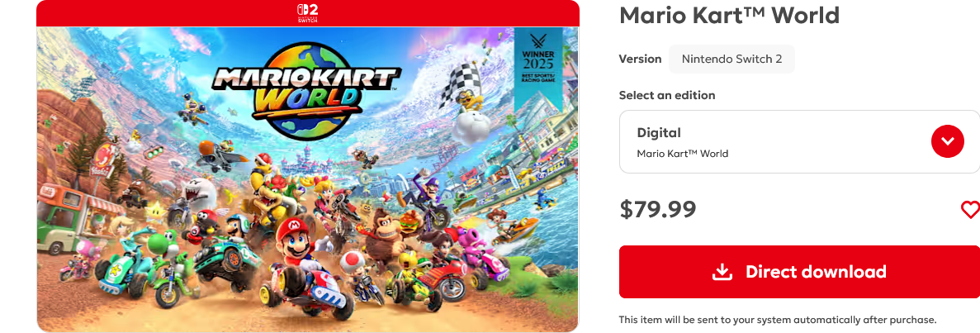Viewport: 980px width, 333px height.
Task: Add game to wishlist with heart icon
Action: coord(971,210)
